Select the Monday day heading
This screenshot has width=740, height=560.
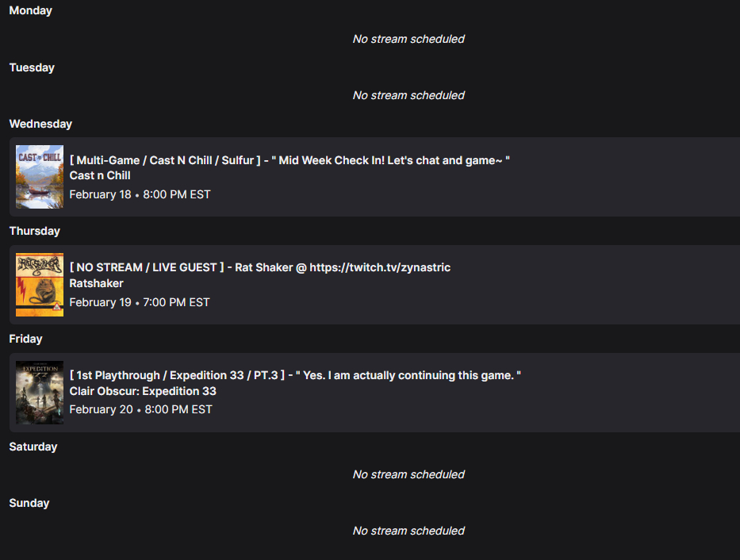click(x=31, y=10)
